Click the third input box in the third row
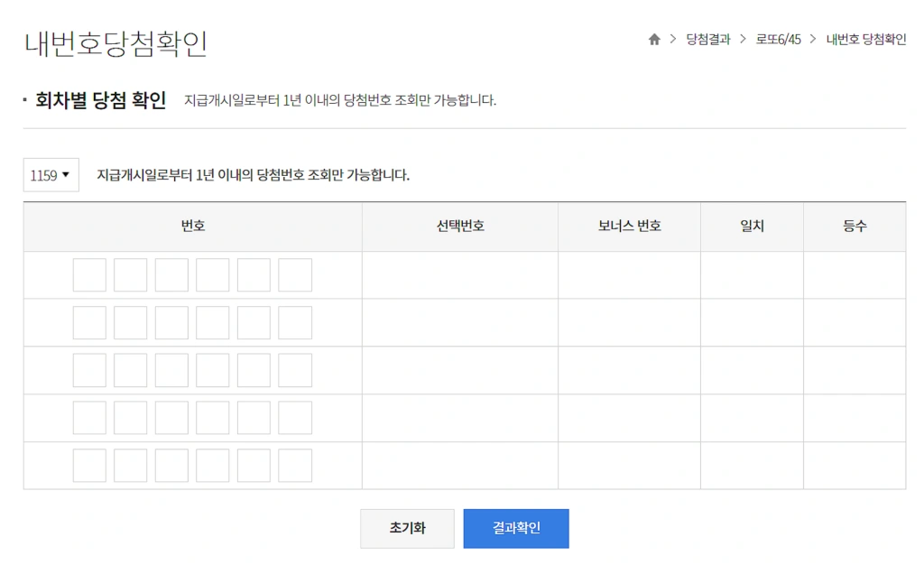The width and height of the screenshot is (924, 565). 171,370
